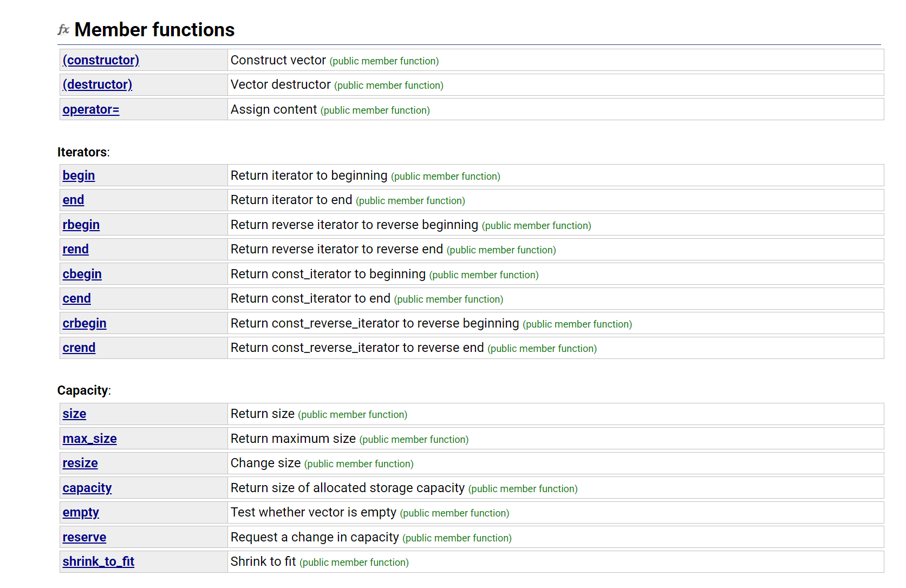
Task: Click the cend link
Action: 76,298
